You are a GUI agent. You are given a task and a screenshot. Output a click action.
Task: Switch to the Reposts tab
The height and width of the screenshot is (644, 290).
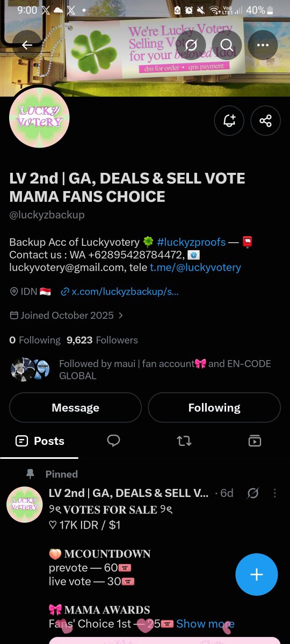184,441
